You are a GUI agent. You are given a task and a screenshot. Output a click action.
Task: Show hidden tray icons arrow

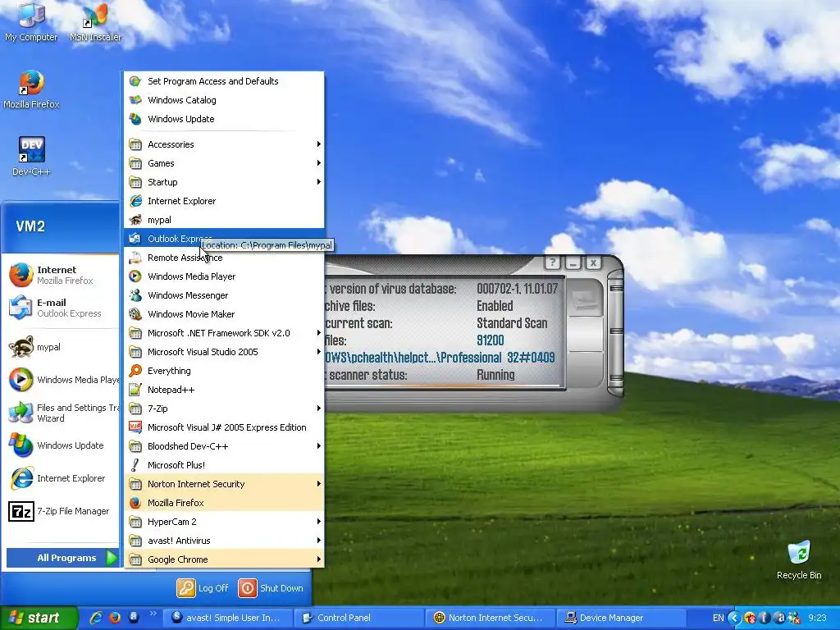(734, 618)
